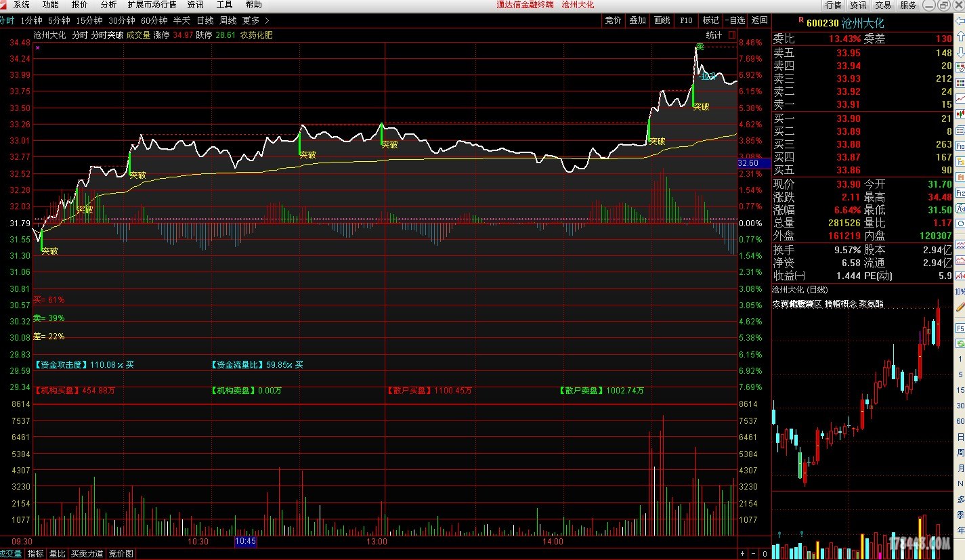Select the 周 period in right sidebar

pos(960,452)
